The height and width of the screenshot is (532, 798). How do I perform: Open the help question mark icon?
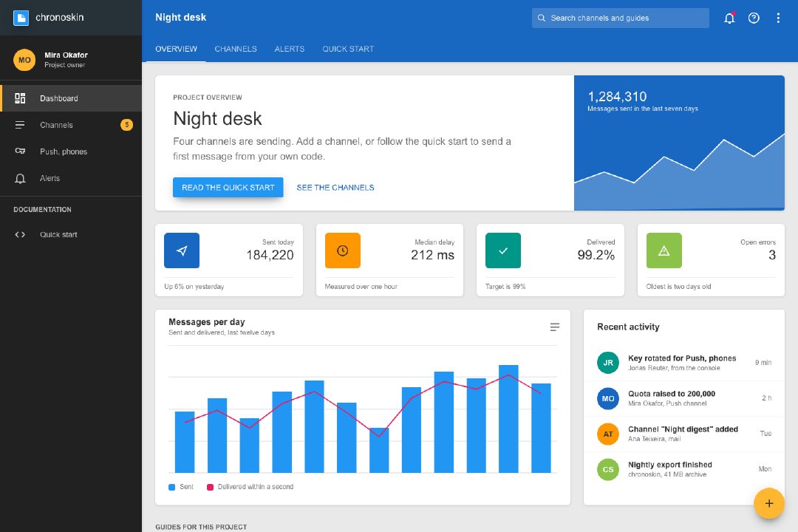[x=754, y=18]
